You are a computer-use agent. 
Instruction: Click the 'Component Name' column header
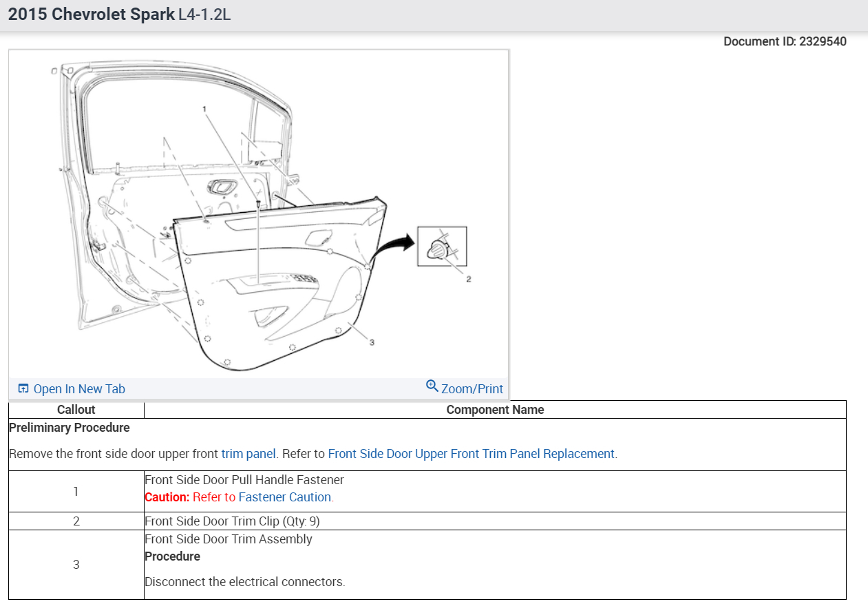pyautogui.click(x=495, y=410)
